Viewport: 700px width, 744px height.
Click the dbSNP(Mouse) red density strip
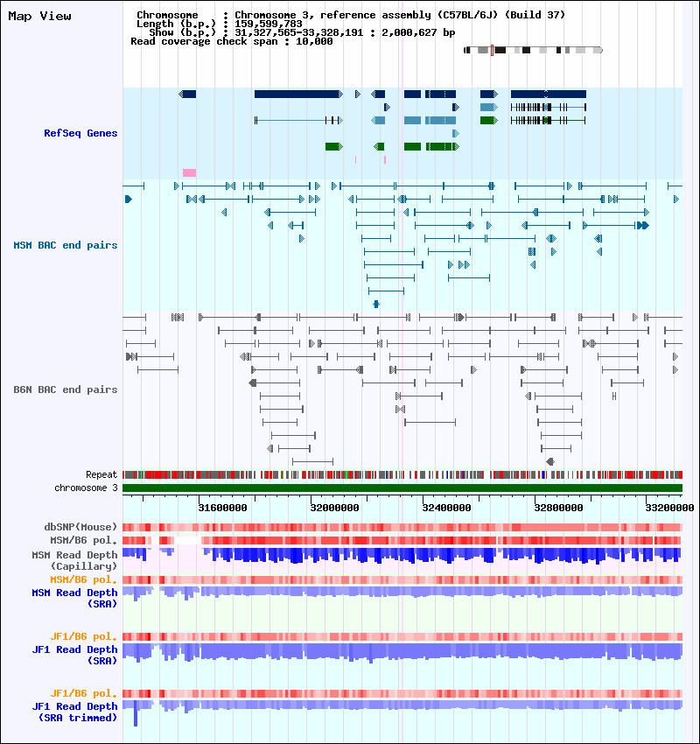(x=402, y=527)
